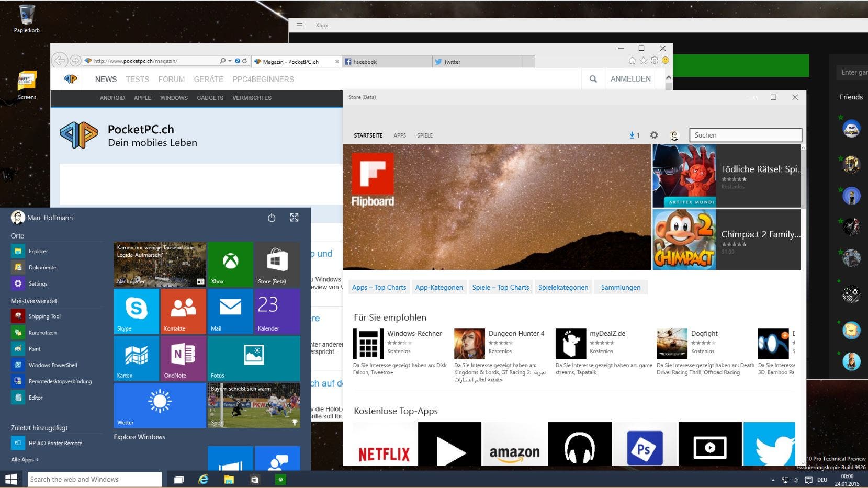Launch the OneNote tile
Image resolution: width=868 pixels, height=488 pixels.
coord(184,358)
